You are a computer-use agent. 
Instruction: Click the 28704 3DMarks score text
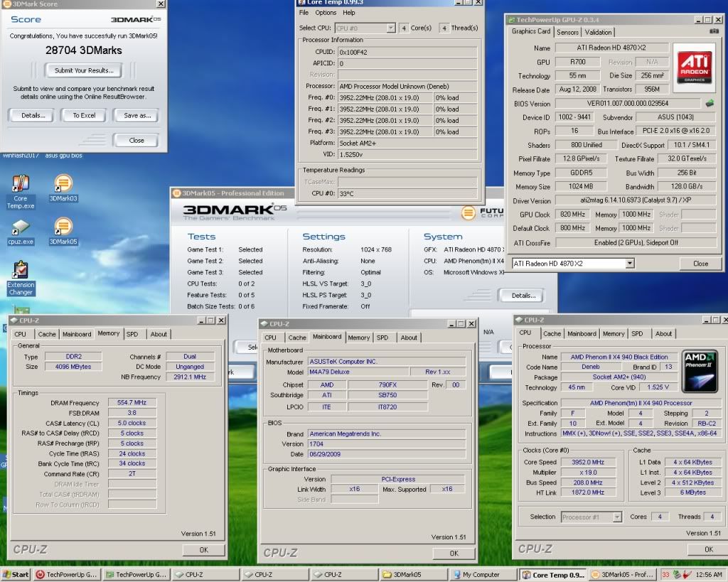(x=84, y=50)
